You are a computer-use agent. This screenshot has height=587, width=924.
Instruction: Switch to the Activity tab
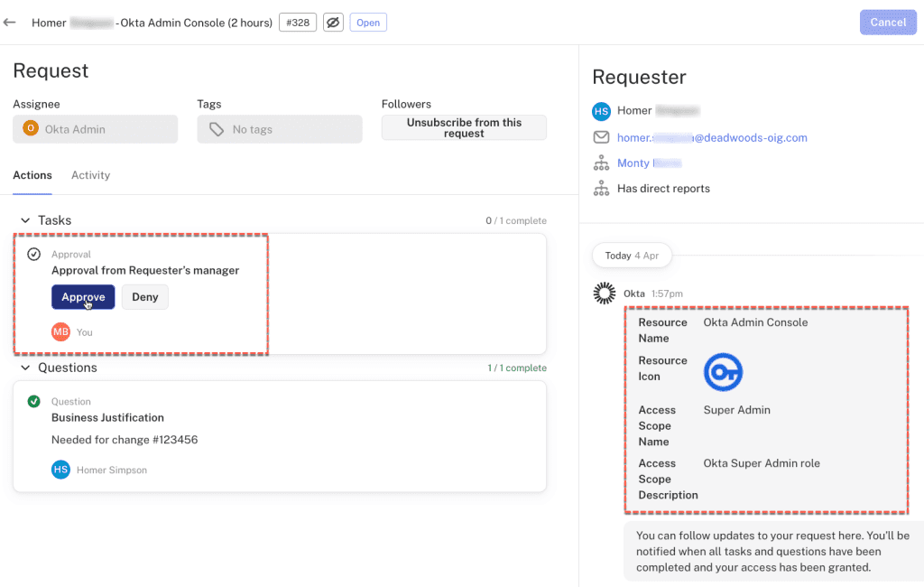(91, 175)
